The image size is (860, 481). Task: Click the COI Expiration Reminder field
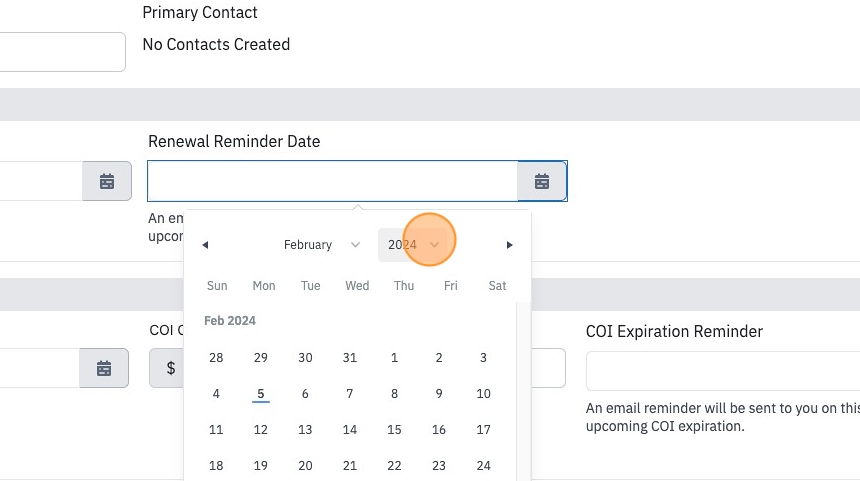(723, 371)
